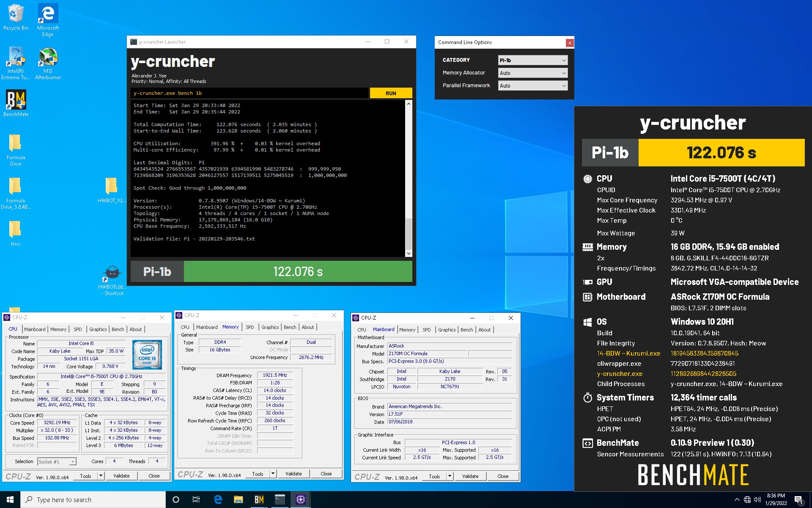Open the CATEGORY Pi-1b dropdown
812x508 pixels.
click(533, 60)
